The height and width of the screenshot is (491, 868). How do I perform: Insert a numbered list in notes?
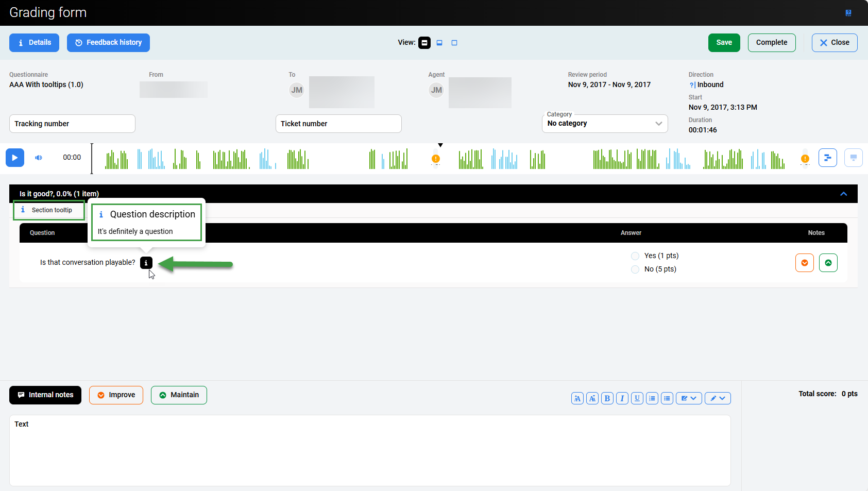tap(652, 398)
